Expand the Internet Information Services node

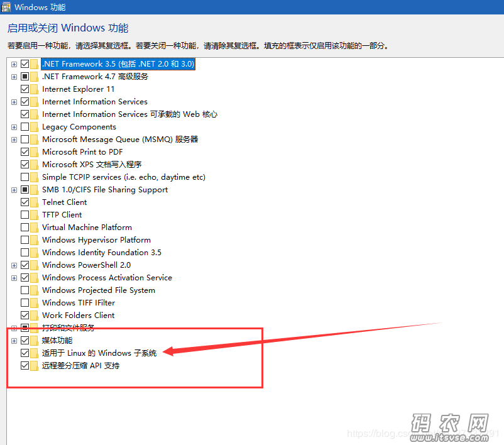click(x=14, y=102)
